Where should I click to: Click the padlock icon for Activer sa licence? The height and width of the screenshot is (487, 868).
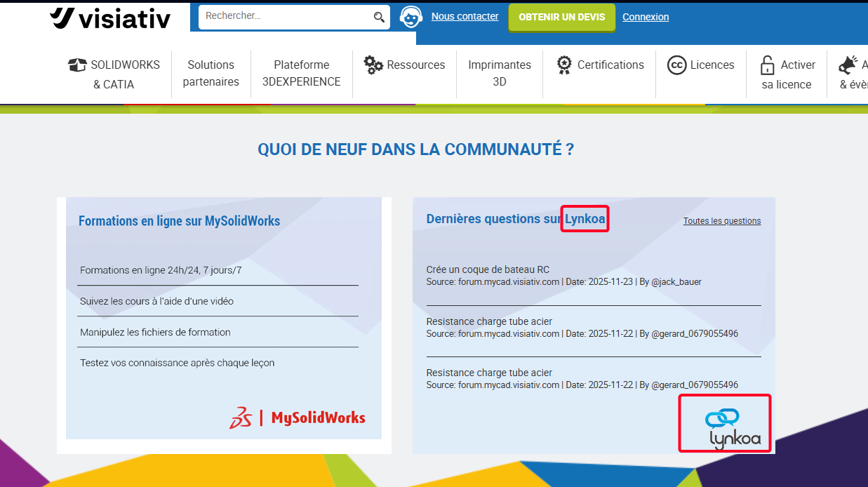click(x=768, y=66)
